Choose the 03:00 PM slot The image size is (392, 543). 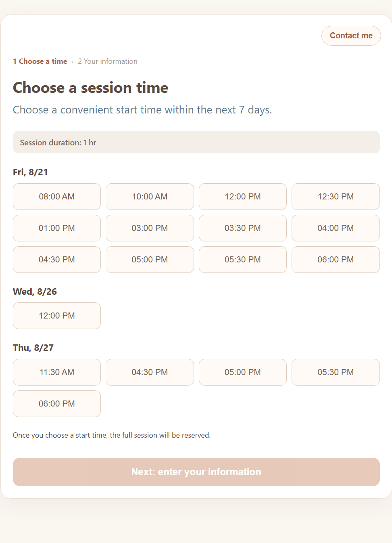(150, 228)
